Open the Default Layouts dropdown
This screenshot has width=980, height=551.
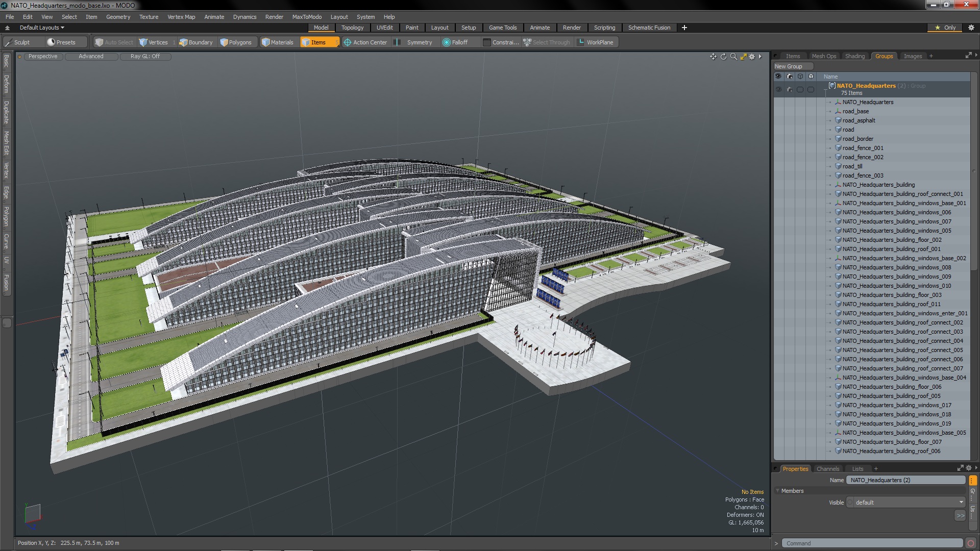tap(42, 28)
